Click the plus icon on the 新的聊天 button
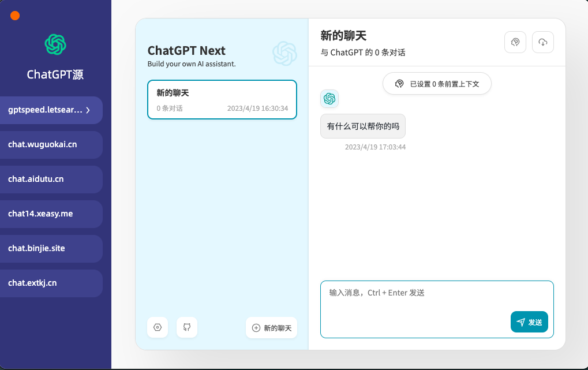The height and width of the screenshot is (370, 588). coord(255,327)
